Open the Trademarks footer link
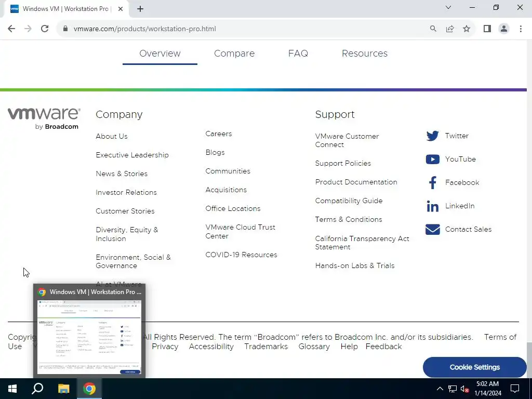This screenshot has height=399, width=532. [266, 347]
